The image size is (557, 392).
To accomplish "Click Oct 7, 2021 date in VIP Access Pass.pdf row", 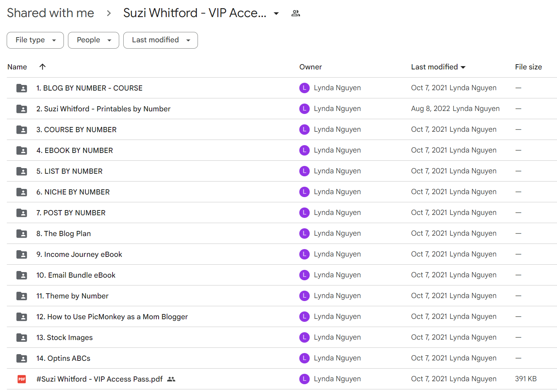I will pyautogui.click(x=454, y=379).
